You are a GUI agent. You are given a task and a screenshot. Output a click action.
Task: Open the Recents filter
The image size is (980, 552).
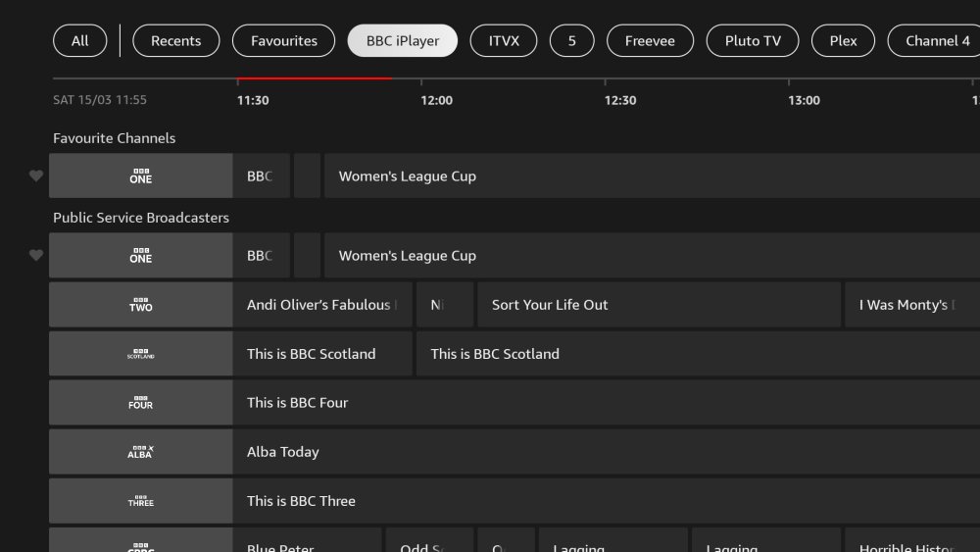click(176, 40)
